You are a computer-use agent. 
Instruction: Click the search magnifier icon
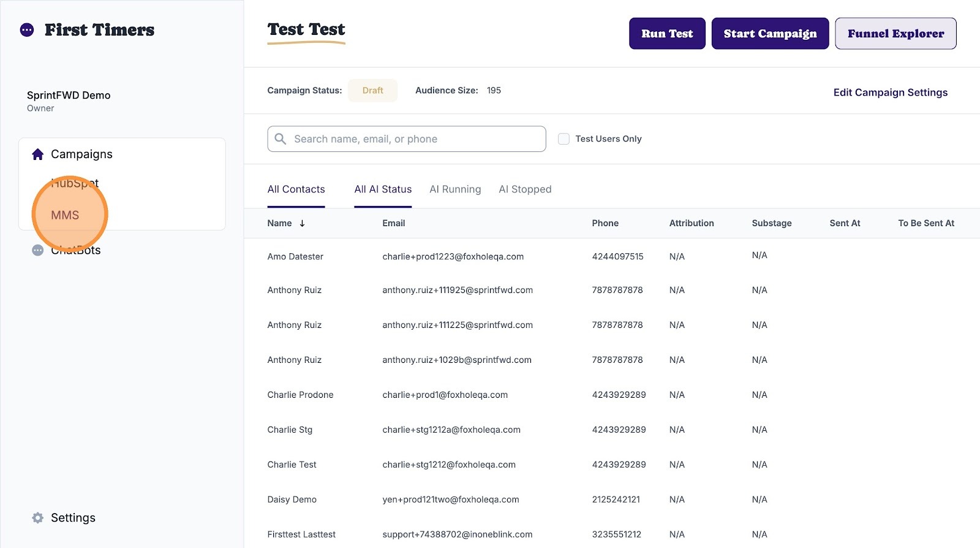(281, 139)
